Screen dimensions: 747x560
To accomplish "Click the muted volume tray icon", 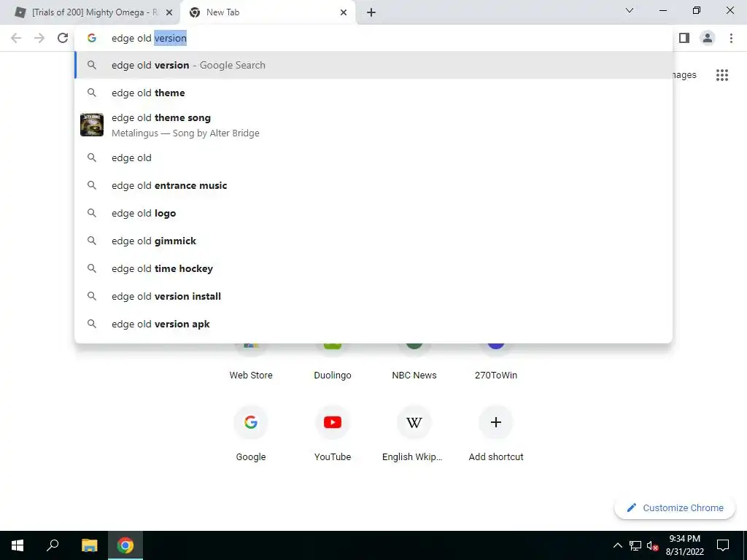I will click(652, 545).
